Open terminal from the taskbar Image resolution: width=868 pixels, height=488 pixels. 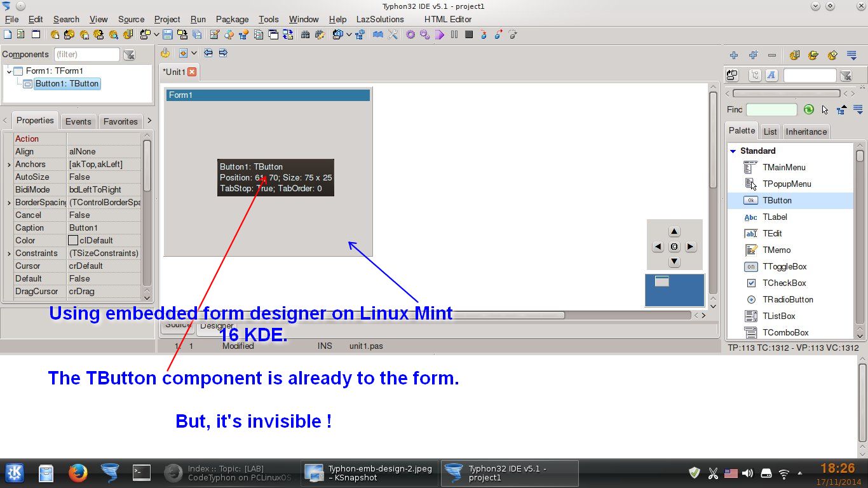141,472
